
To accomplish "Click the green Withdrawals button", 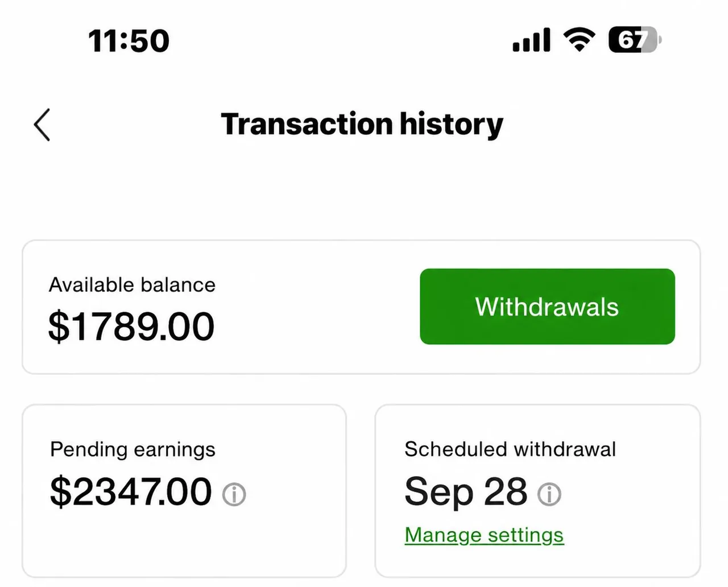I will pos(547,307).
